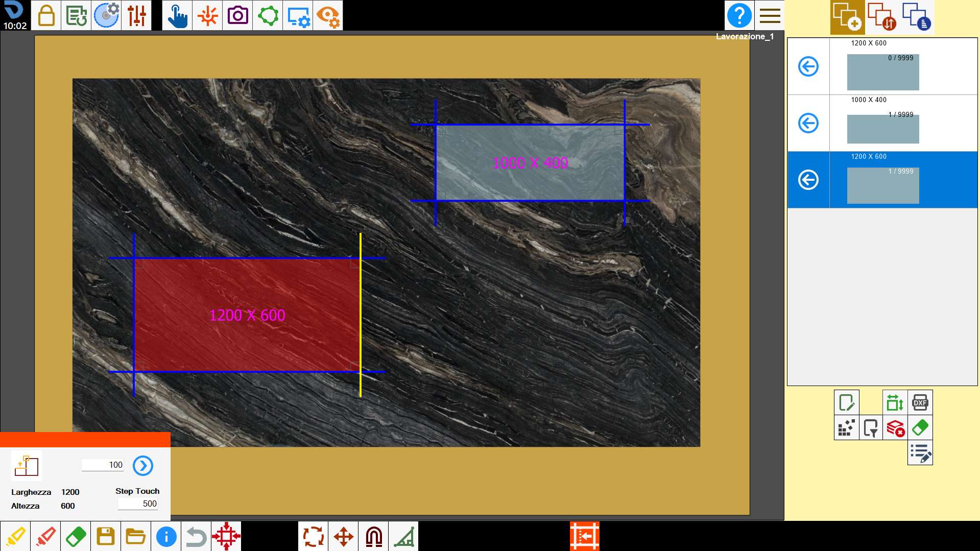This screenshot has width=980, height=551.
Task: Click the save floppy disk icon
Action: pyautogui.click(x=106, y=536)
